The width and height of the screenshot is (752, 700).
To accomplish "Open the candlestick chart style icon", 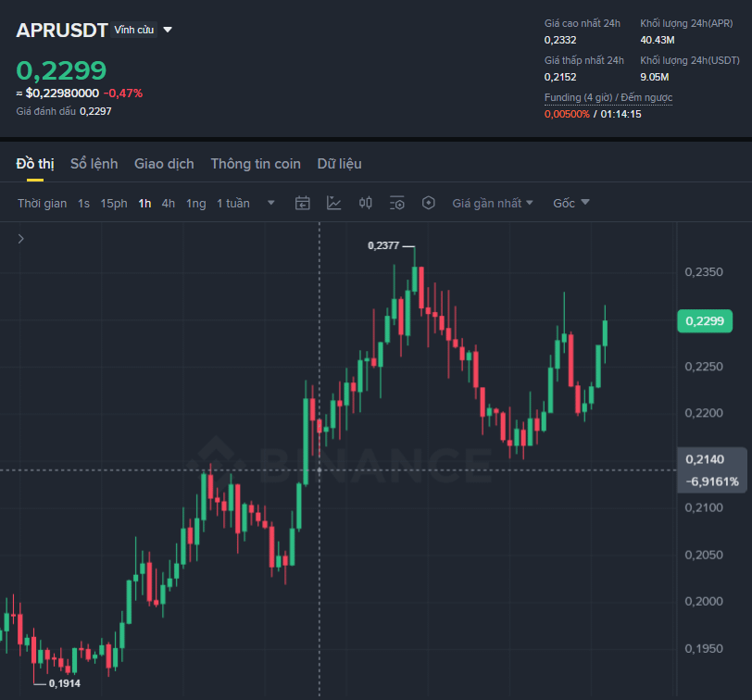I will pos(366,204).
